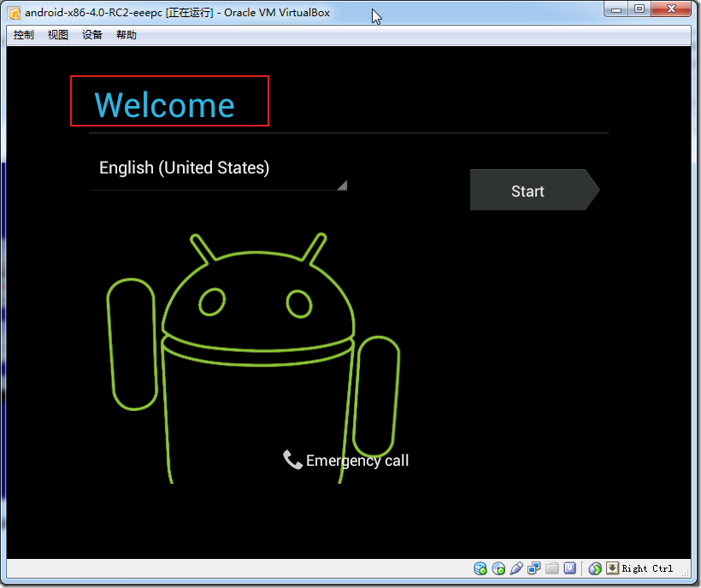701x588 pixels.
Task: Close the VirtualBox window
Action: tap(671, 9)
